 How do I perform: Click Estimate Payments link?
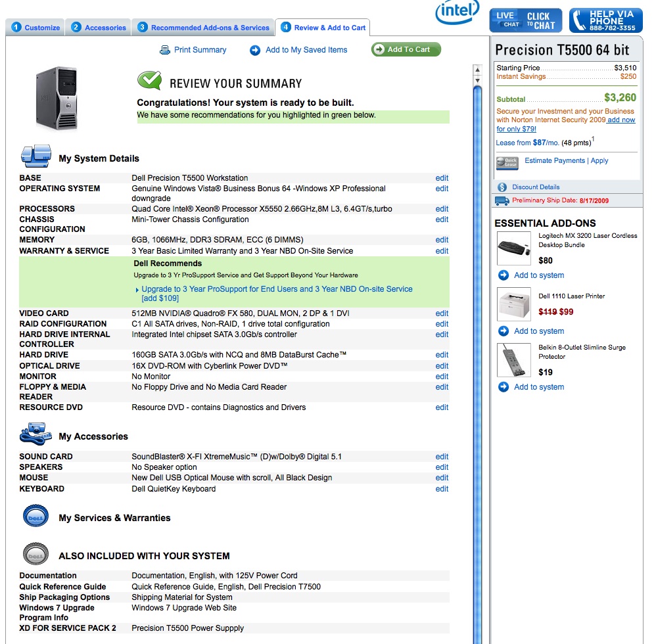click(555, 160)
